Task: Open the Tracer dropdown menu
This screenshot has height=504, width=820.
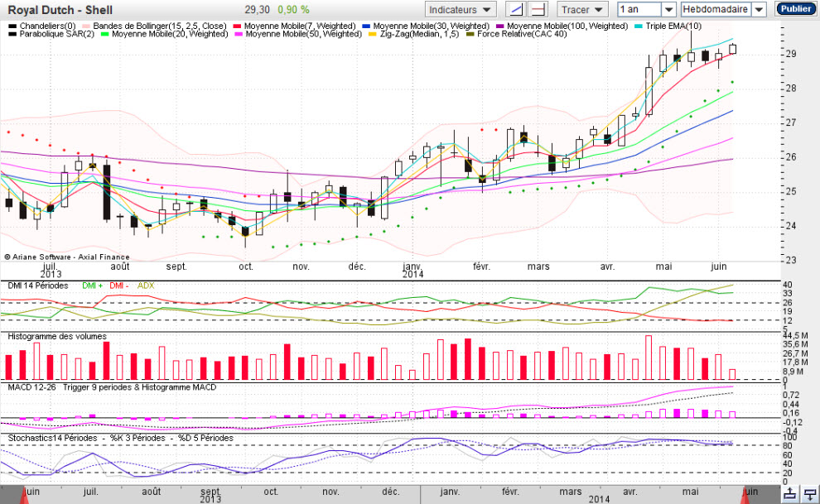Action: pos(581,9)
